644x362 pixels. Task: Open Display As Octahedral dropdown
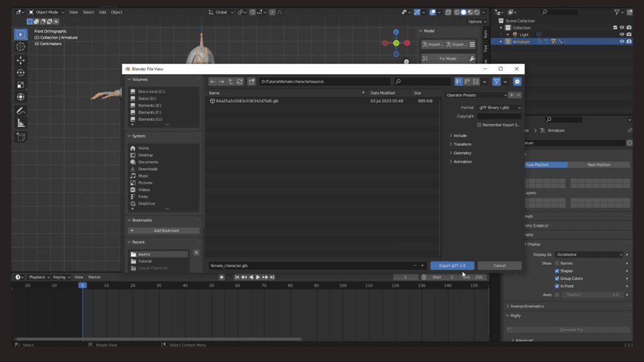tap(589, 255)
